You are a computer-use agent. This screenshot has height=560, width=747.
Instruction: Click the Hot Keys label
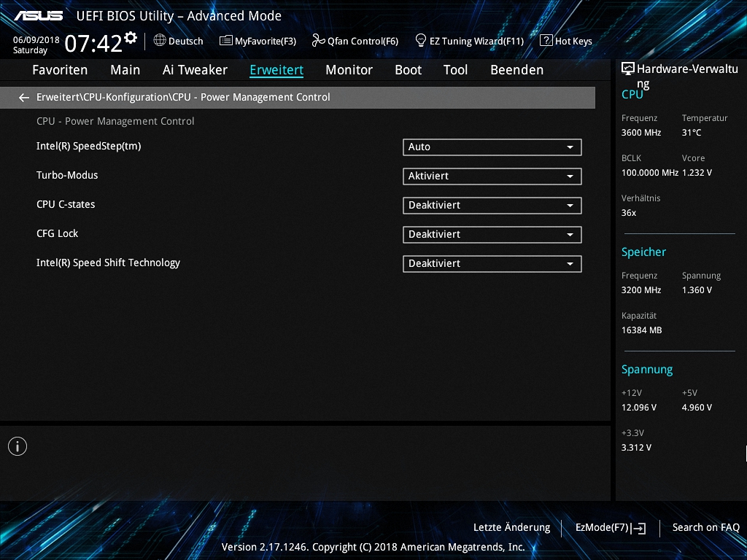click(x=573, y=42)
